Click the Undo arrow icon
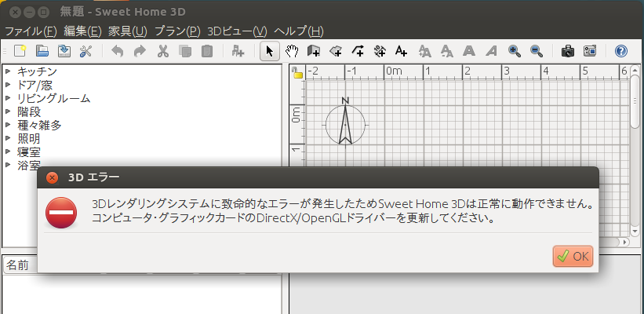Screen dimensions: 644x314 [x=118, y=51]
